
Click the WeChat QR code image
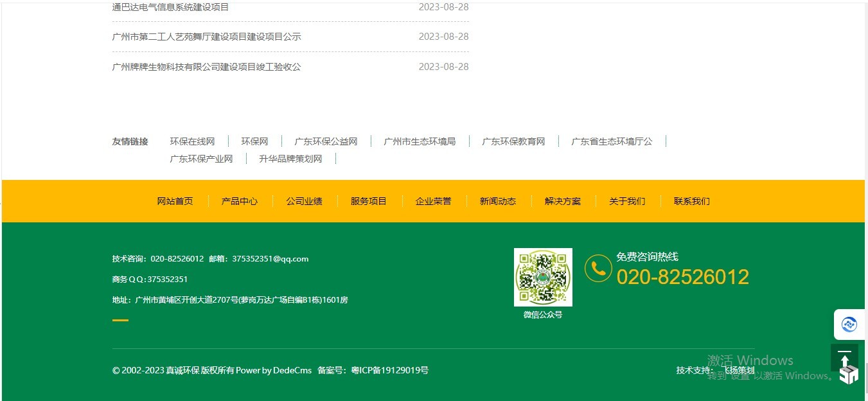click(x=543, y=277)
